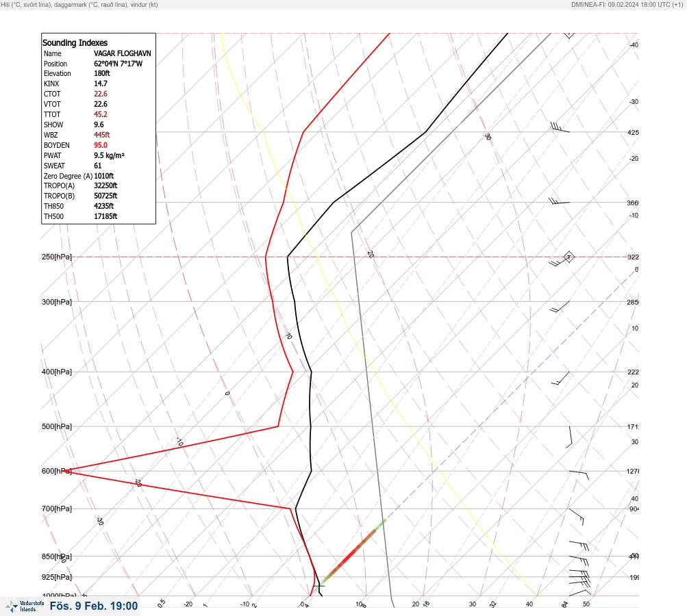687x616 pixels.
Task: Click the 425 height label on right axis
Action: (633, 132)
